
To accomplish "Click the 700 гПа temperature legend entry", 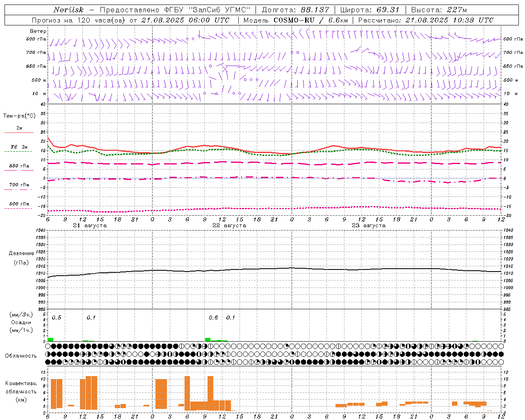I will (19, 185).
